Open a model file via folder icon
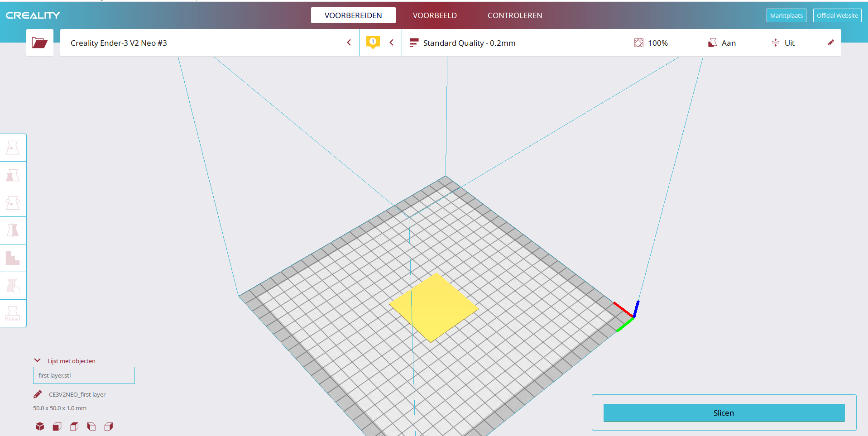This screenshot has width=868, height=436. (40, 42)
